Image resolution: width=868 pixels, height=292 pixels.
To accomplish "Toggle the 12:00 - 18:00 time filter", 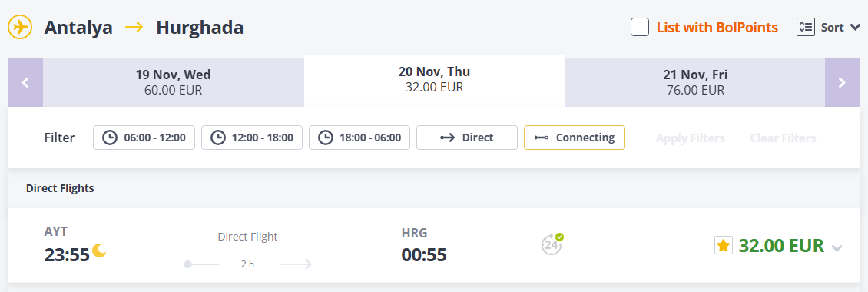I will 252,138.
